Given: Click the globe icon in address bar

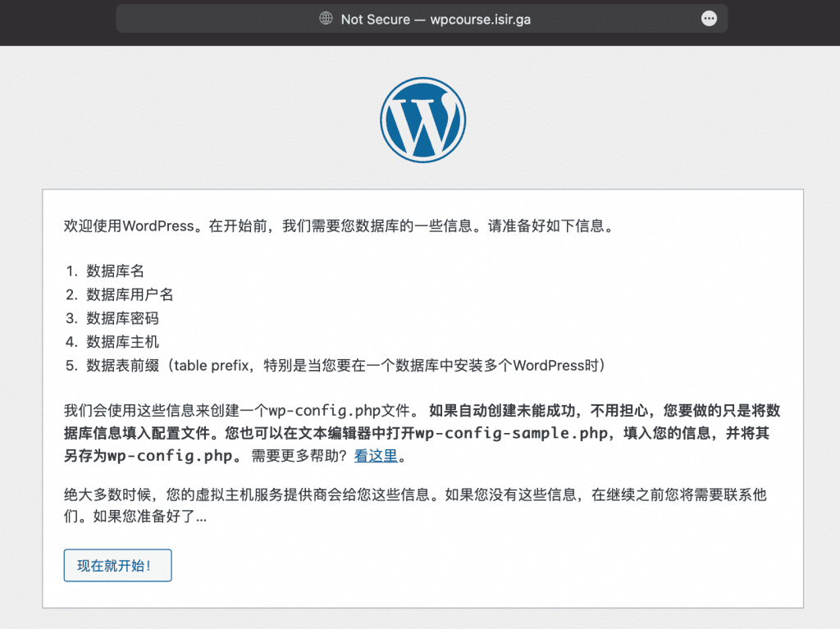Looking at the screenshot, I should 326,19.
